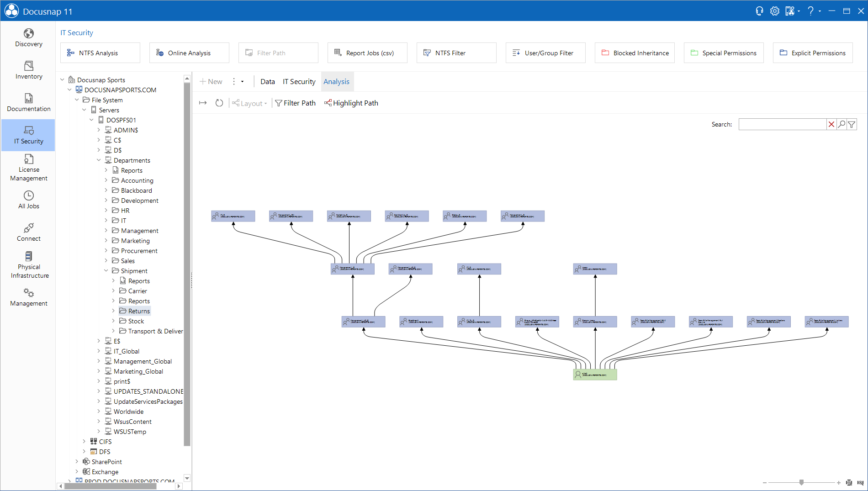Click the zoom out minus icon
This screenshot has width=868, height=491.
tap(765, 483)
